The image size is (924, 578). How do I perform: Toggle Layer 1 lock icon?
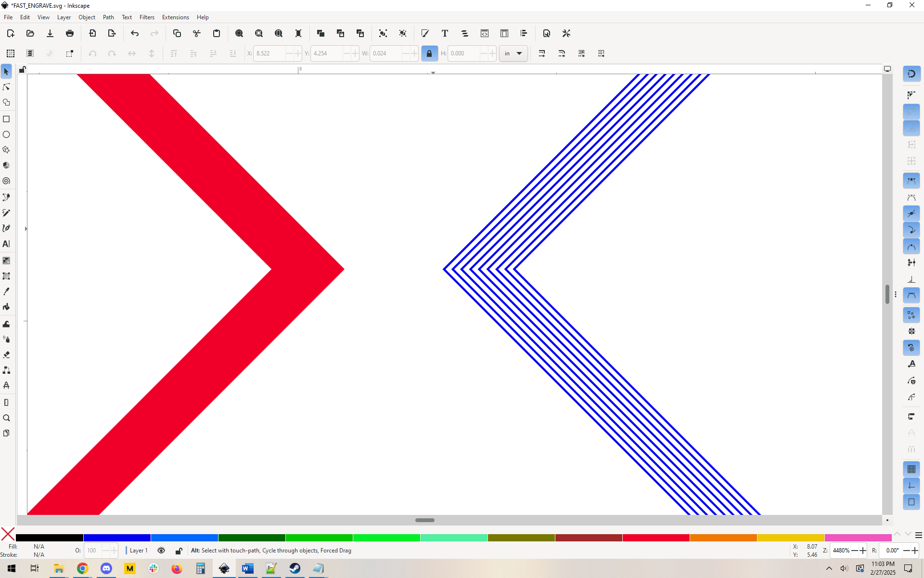179,551
